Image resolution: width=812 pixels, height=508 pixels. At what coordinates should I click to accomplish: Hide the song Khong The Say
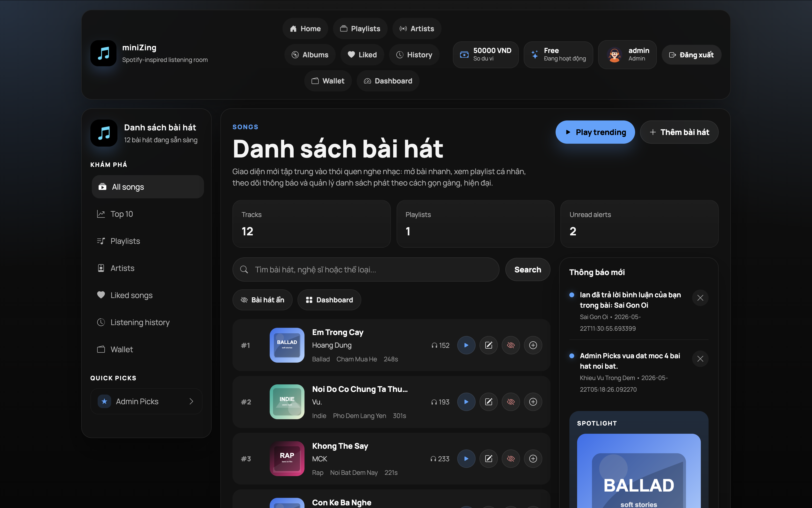point(511,459)
